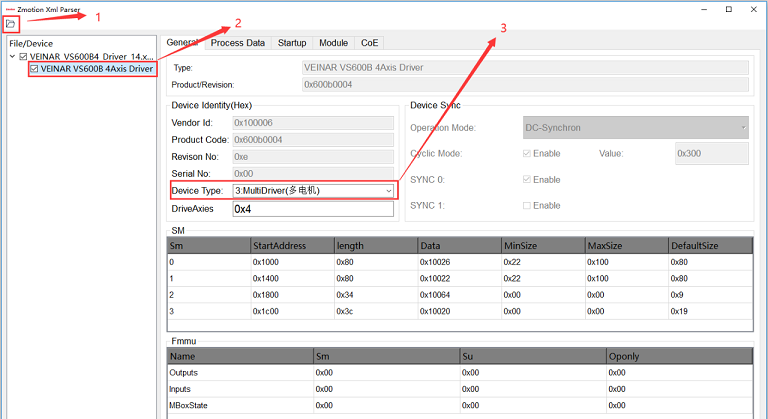Click the SM table Sm column header
Image resolution: width=768 pixels, height=419 pixels.
tap(209, 246)
